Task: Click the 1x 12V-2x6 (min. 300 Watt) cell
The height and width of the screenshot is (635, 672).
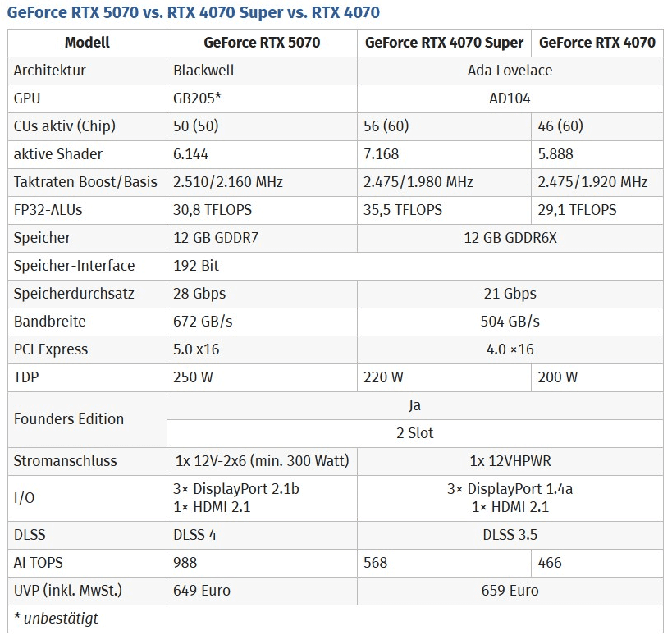Action: tap(262, 460)
